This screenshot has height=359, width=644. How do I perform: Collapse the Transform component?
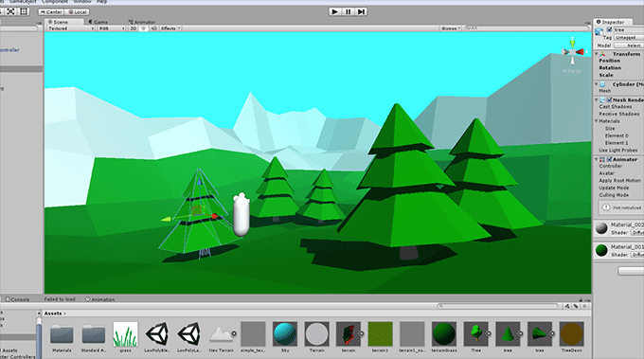(x=597, y=54)
